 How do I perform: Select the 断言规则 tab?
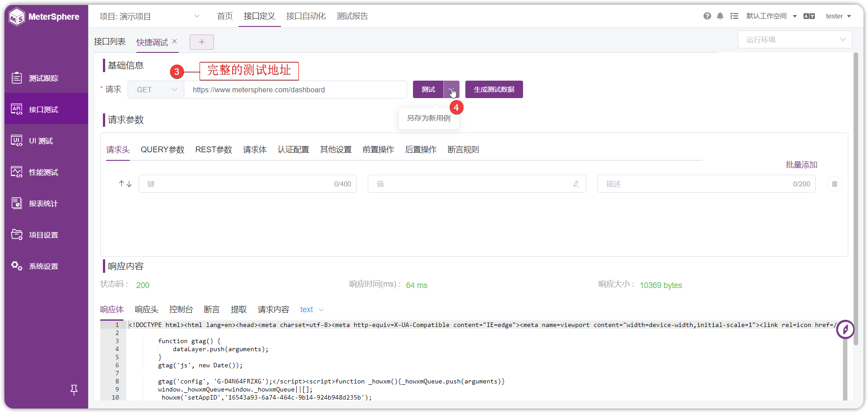464,150
